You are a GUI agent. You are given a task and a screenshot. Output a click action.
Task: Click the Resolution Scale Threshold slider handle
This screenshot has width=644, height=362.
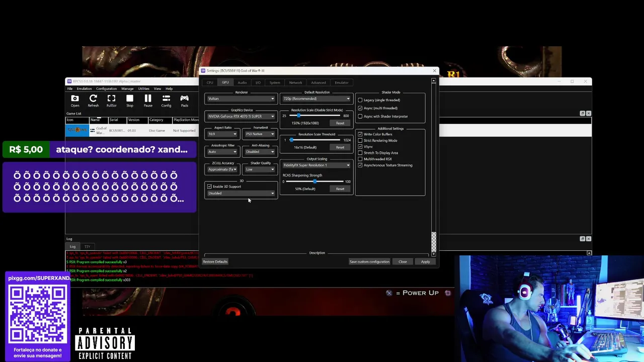coord(291,140)
